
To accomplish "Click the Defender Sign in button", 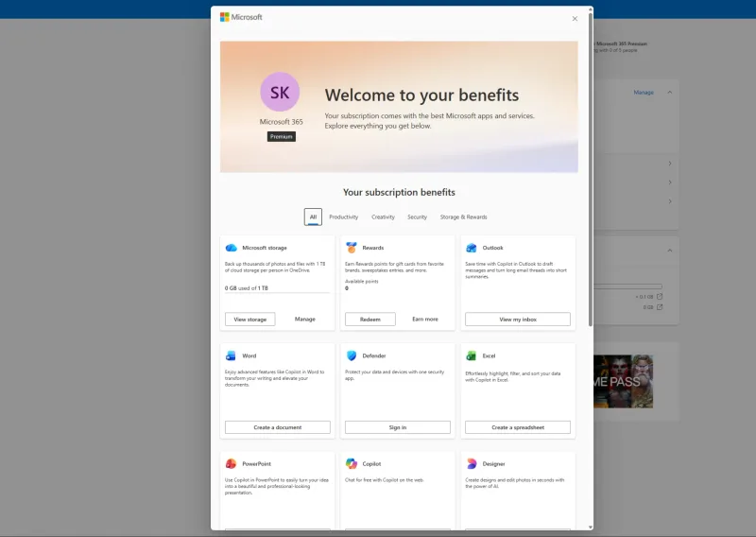I will pyautogui.click(x=398, y=427).
